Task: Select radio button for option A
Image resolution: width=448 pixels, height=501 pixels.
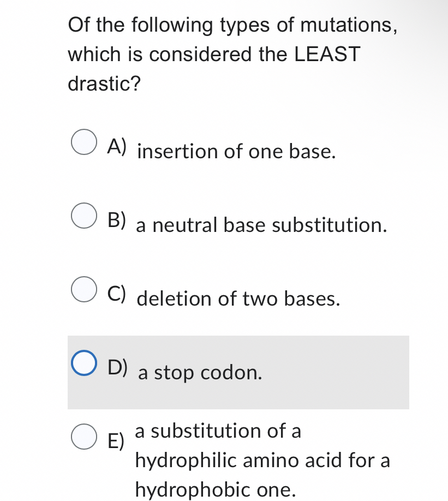Action: click(83, 143)
